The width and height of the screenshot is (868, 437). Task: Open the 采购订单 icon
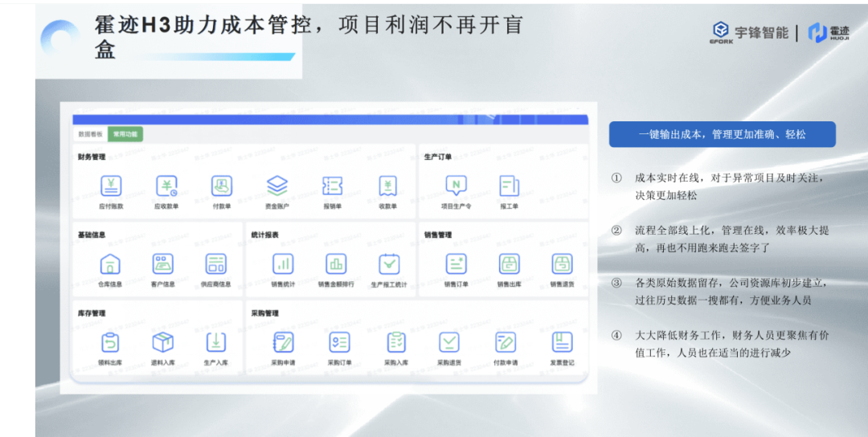tap(339, 342)
